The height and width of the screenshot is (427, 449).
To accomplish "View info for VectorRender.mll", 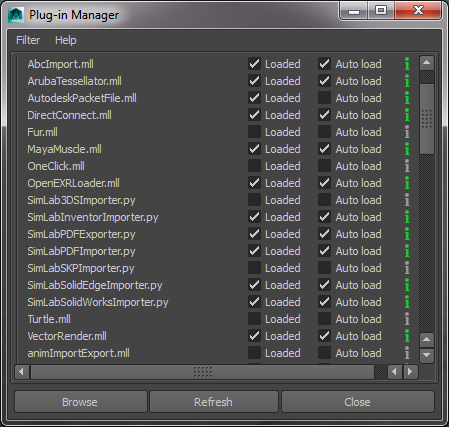I will point(407,336).
